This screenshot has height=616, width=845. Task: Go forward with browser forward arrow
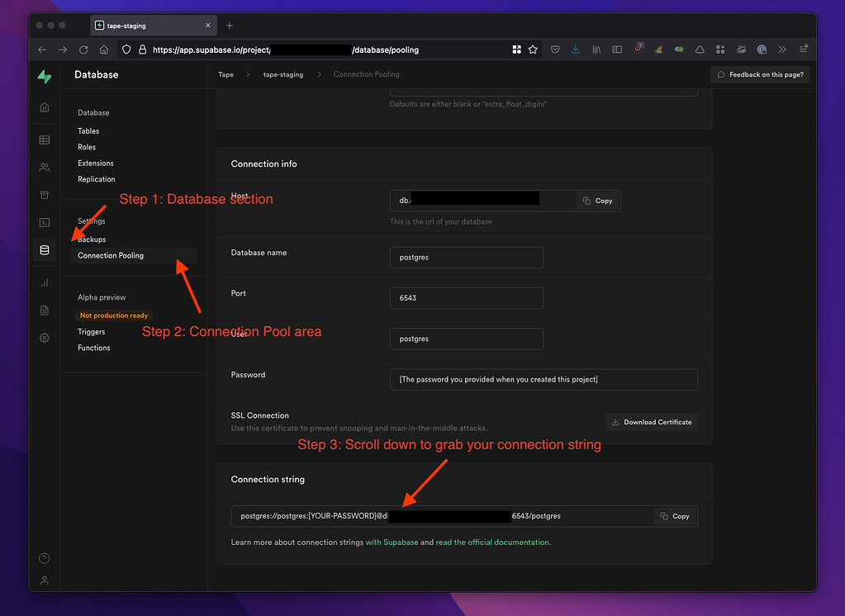coord(63,50)
